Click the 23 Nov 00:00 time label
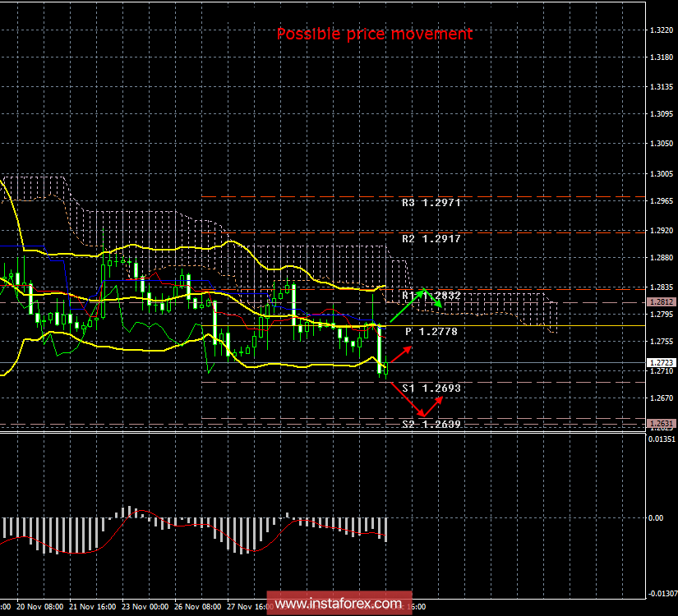678x616 pixels. coord(145,607)
